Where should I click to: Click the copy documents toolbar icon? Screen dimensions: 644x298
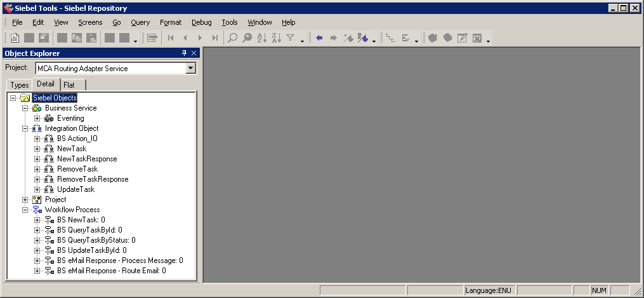[76, 38]
